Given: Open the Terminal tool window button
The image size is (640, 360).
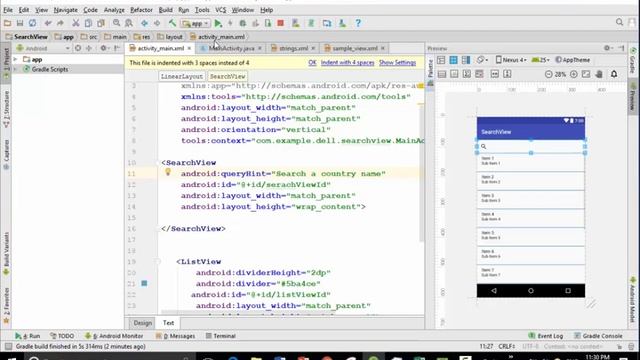Looking at the screenshot, I should pyautogui.click(x=220, y=336).
